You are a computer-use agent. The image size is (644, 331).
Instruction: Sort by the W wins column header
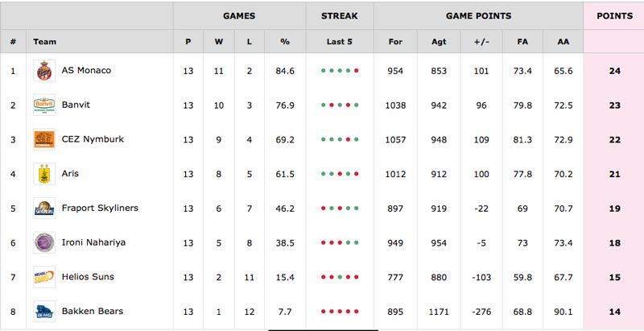(218, 42)
